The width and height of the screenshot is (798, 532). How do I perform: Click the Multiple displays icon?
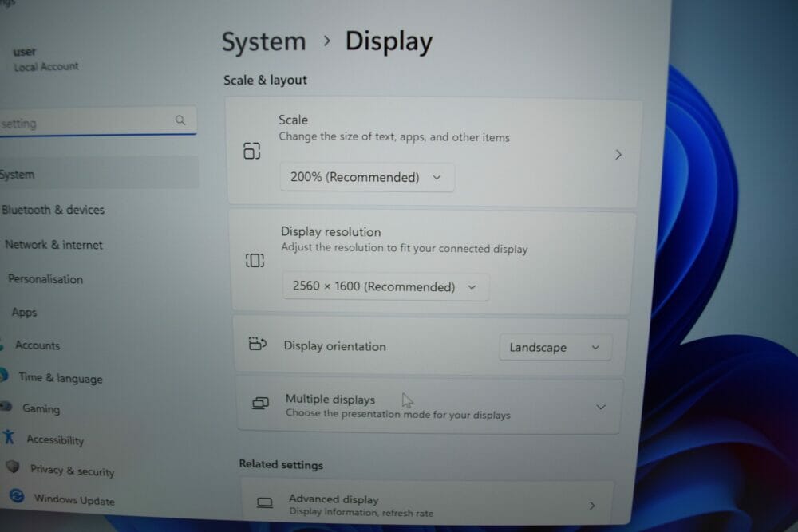261,404
